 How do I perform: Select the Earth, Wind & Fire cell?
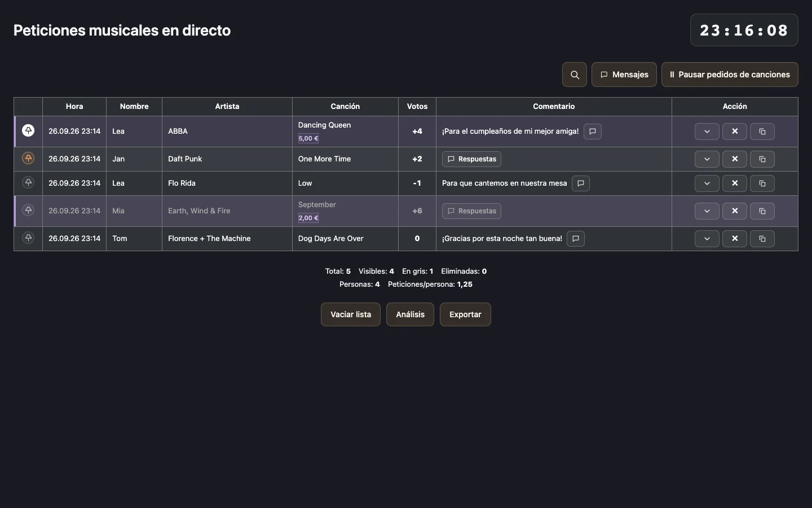click(227, 211)
